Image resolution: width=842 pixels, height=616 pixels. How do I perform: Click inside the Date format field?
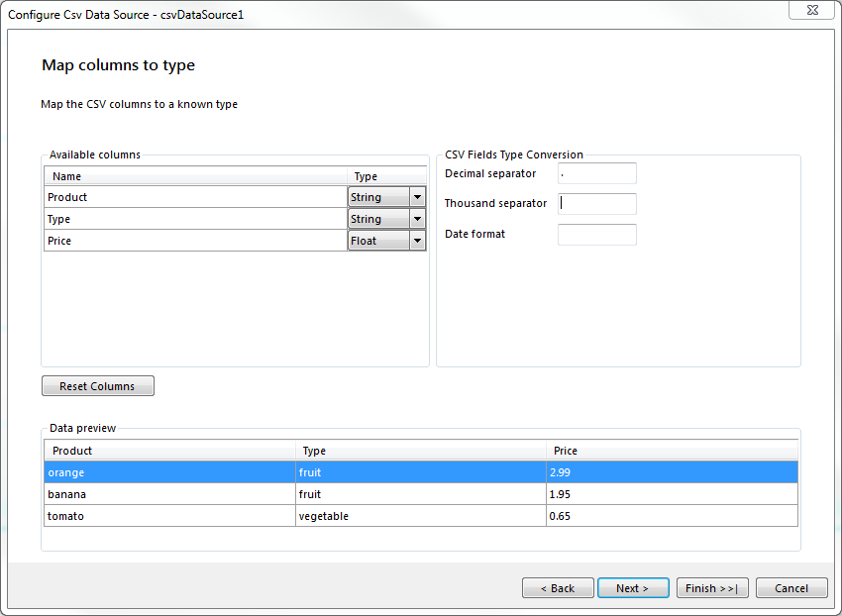596,234
